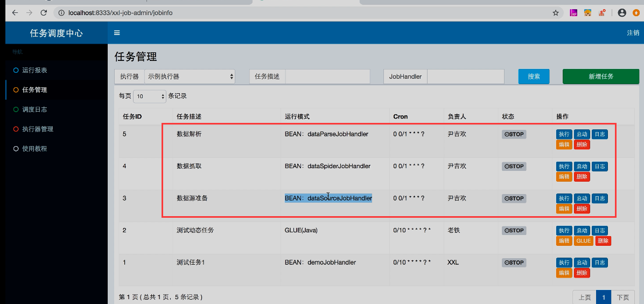Screen dimensions: 644x304
Task: Click 编辑 for task 数据源准备
Action: click(564, 209)
